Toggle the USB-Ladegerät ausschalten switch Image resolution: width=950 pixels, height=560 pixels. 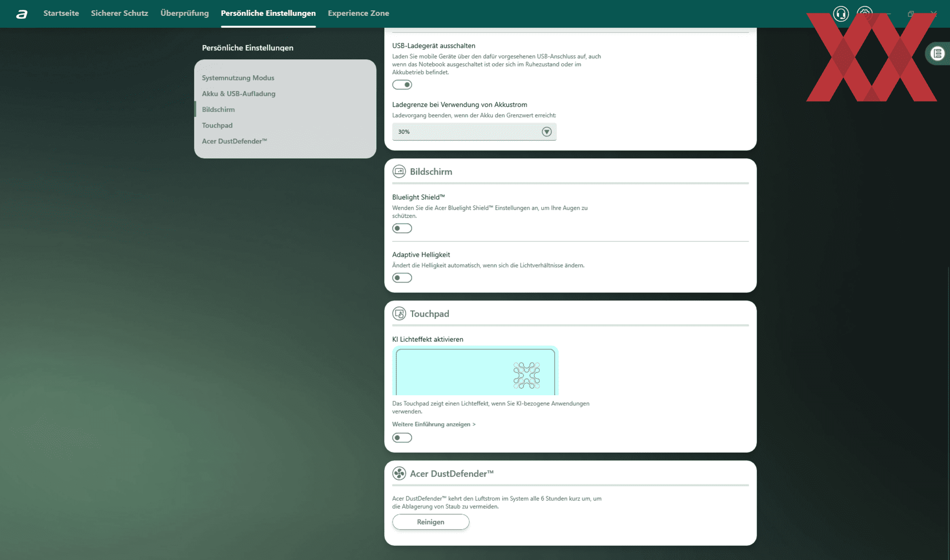click(402, 85)
